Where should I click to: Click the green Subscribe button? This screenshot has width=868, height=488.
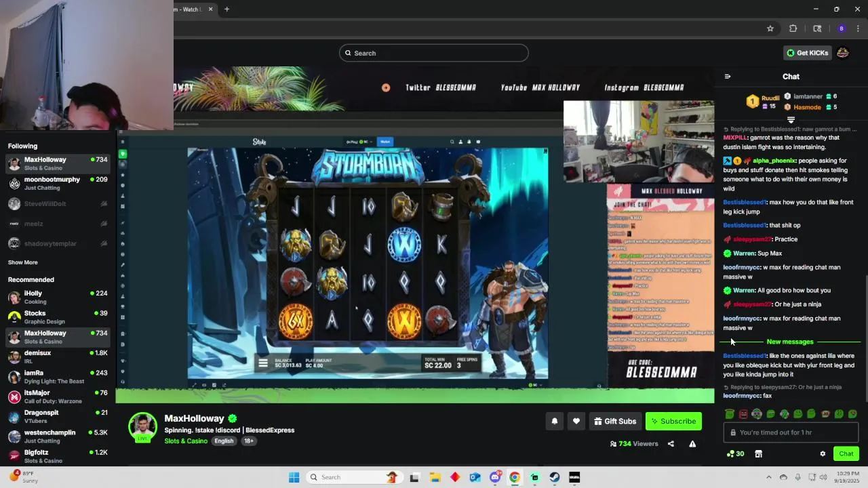[673, 421]
